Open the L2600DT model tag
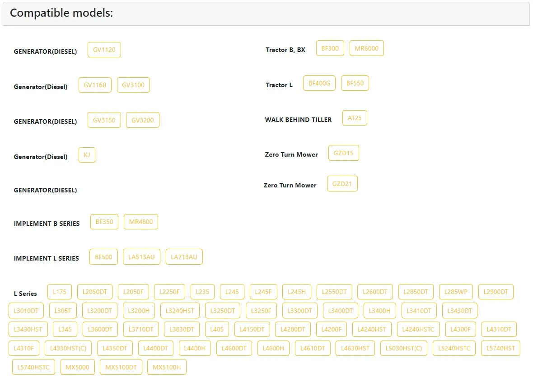This screenshot has height=392, width=533. [x=375, y=292]
